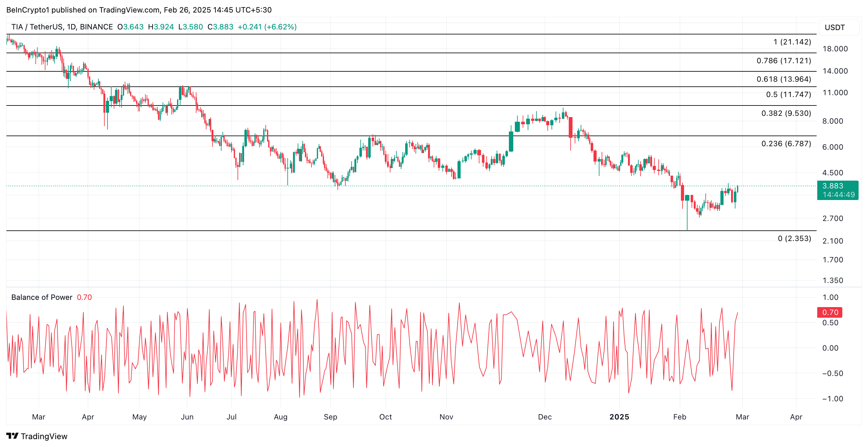
Task: Click the C3.883 close price value
Action: (x=220, y=27)
